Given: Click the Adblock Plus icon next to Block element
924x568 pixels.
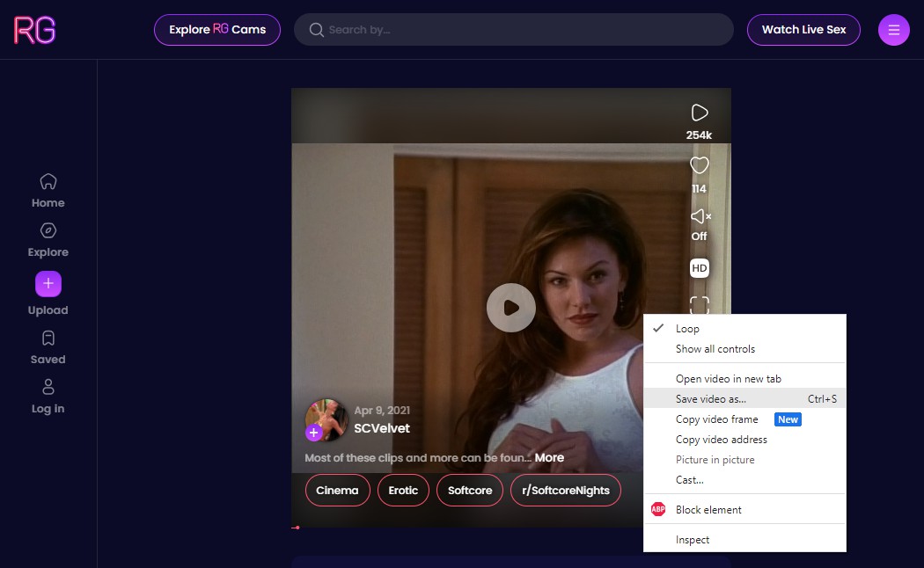Looking at the screenshot, I should pyautogui.click(x=657, y=509).
